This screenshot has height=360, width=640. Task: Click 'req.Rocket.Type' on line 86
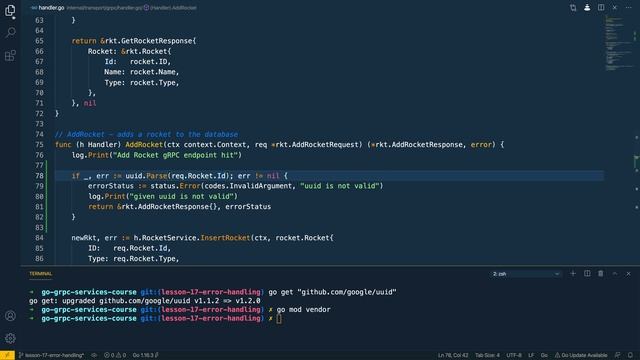(144, 259)
